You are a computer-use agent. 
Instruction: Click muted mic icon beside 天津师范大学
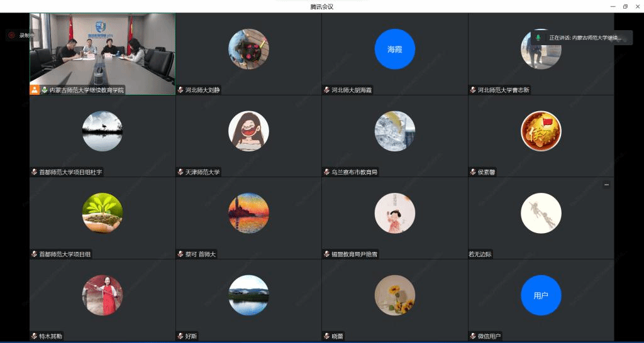coord(181,171)
